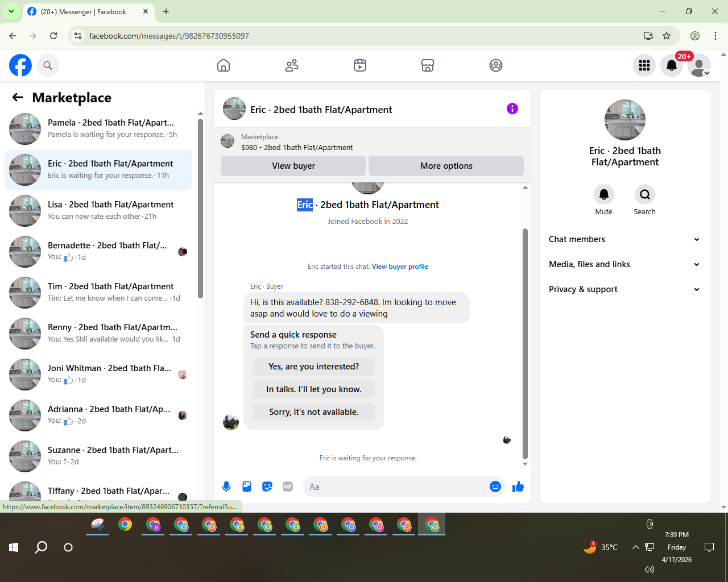728x582 pixels.
Task: Send a thumbs-up like
Action: click(x=518, y=487)
